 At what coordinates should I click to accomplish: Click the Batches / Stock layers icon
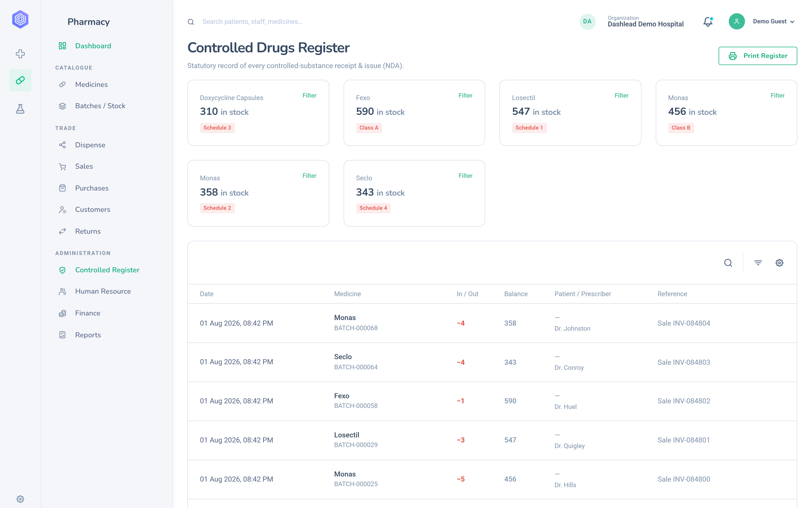point(62,106)
